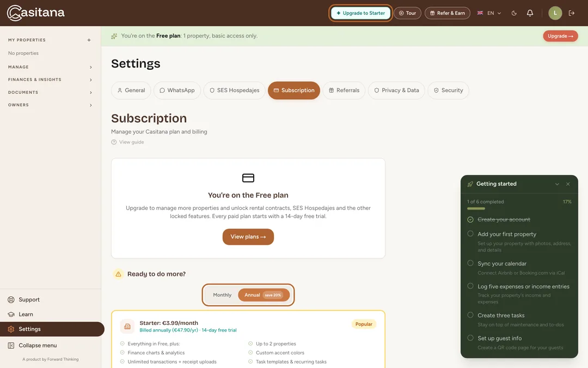
Task: Toggle dark mode moon icon
Action: click(514, 13)
